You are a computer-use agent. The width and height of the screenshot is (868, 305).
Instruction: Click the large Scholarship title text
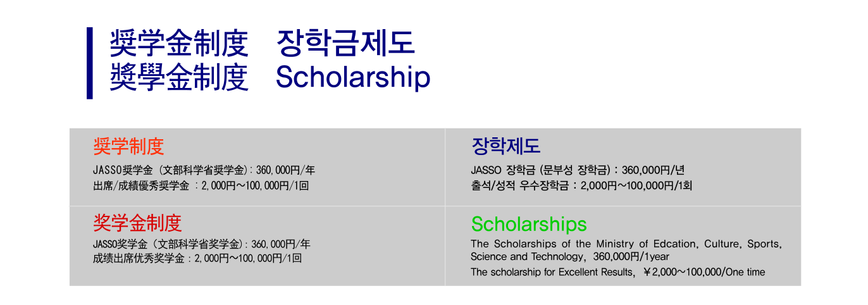click(354, 78)
